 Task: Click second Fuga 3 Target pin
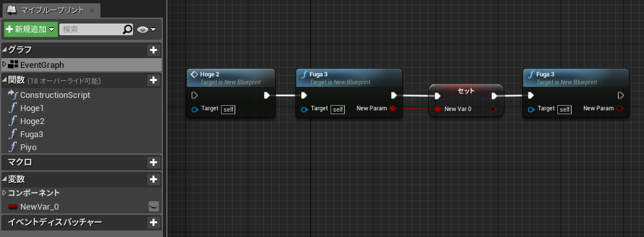(x=531, y=110)
